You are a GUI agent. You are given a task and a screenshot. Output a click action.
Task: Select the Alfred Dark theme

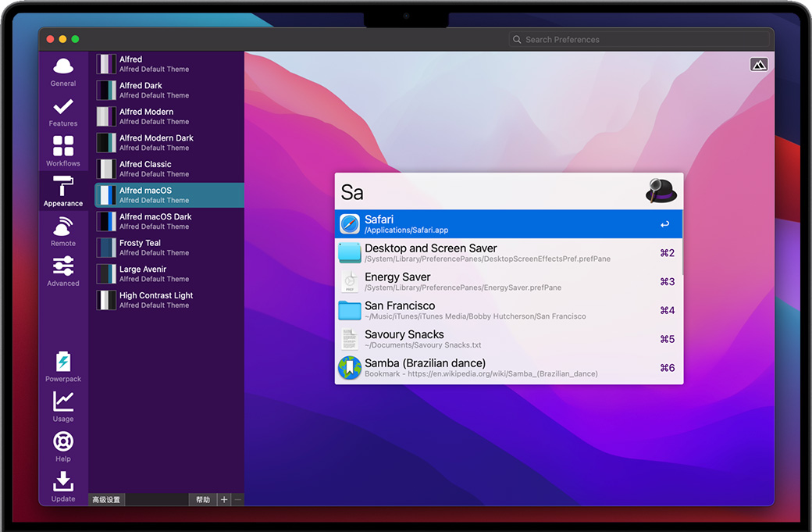click(169, 90)
